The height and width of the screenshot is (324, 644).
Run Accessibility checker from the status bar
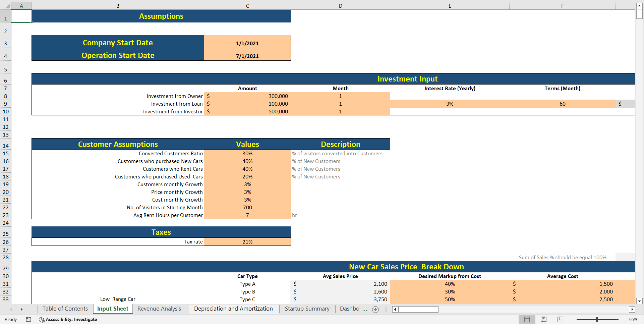[x=68, y=319]
